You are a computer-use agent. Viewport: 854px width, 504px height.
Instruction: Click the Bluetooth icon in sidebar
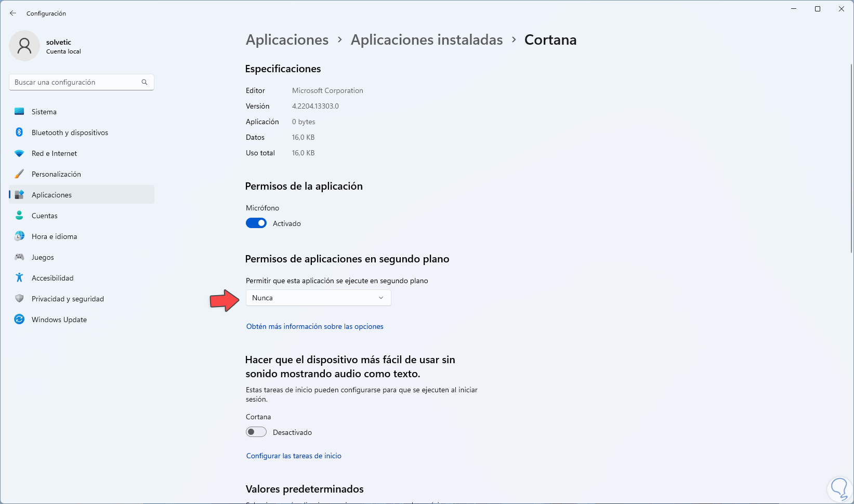(19, 132)
